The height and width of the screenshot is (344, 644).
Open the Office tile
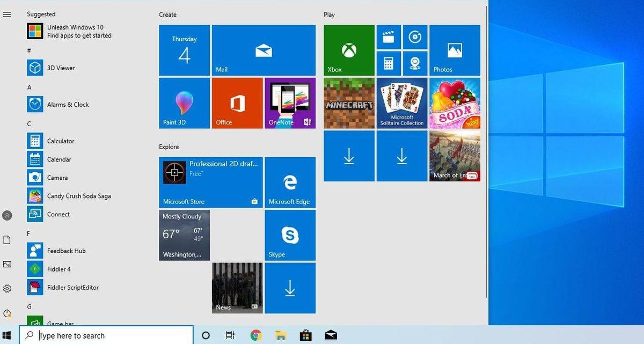click(237, 103)
